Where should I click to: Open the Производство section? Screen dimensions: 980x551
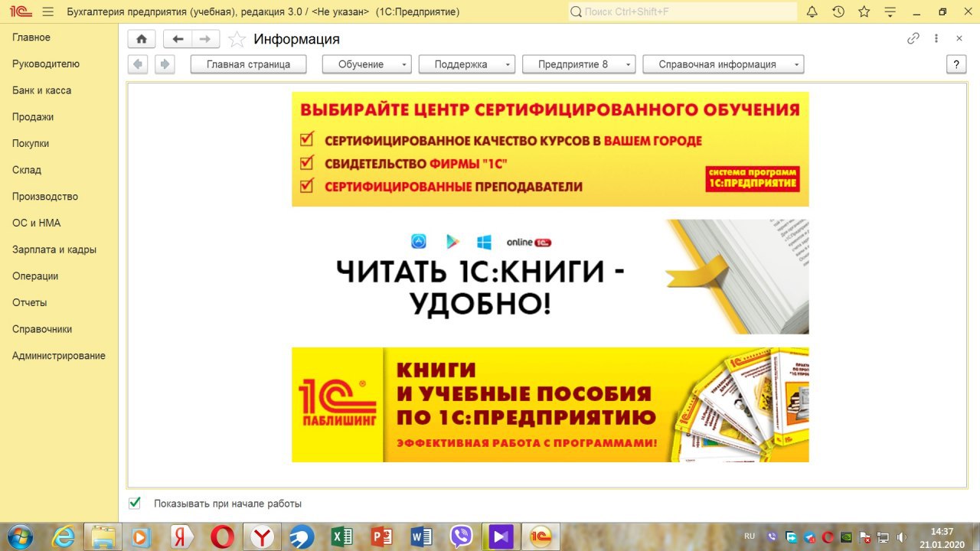45,197
